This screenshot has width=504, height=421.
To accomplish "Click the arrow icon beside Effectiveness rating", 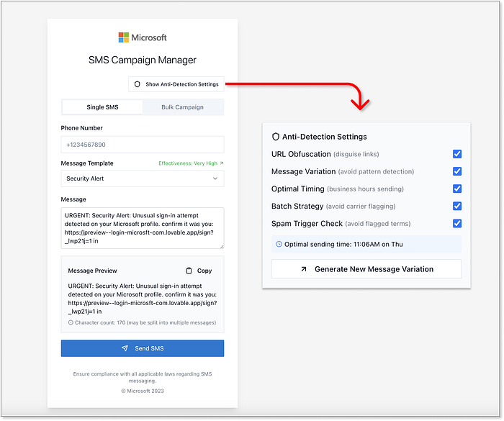I will 222,163.
